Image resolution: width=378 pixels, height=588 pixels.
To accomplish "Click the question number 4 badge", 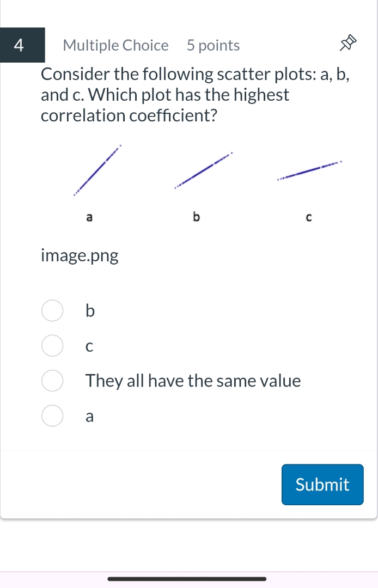I will click(x=20, y=45).
